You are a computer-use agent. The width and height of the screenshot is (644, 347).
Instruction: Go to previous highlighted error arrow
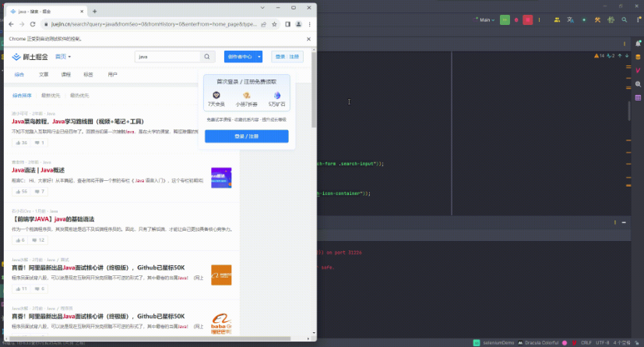pos(620,55)
